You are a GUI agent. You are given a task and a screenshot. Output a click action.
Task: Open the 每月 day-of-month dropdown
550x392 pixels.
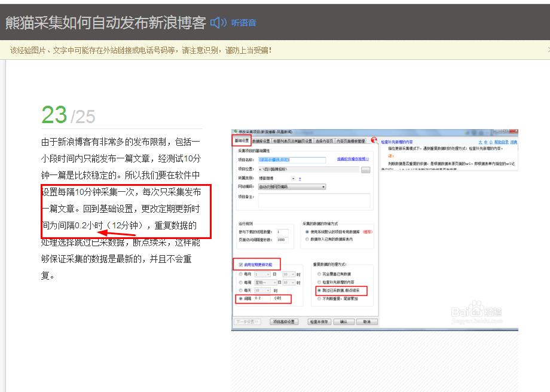262,274
